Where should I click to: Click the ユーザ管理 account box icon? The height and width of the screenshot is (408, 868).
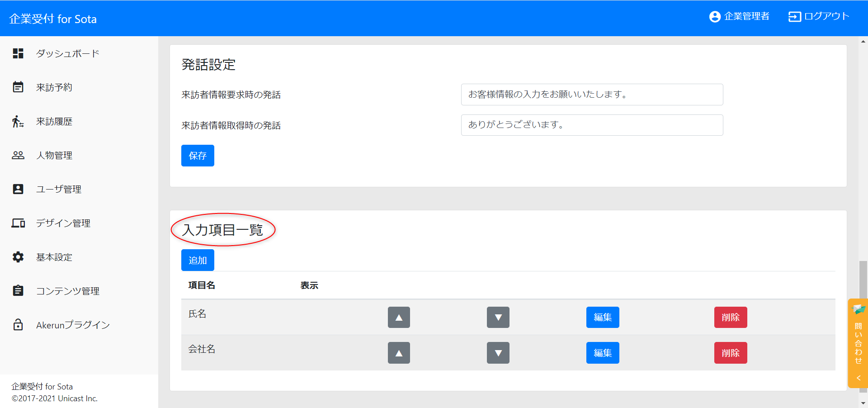pos(18,189)
